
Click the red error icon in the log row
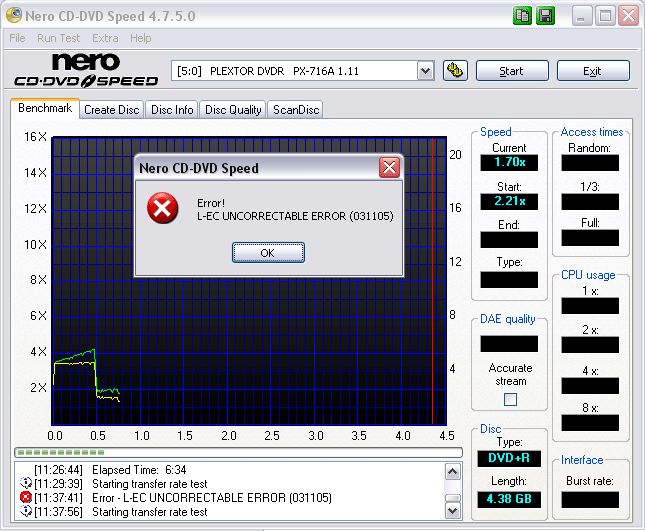pyautogui.click(x=26, y=497)
